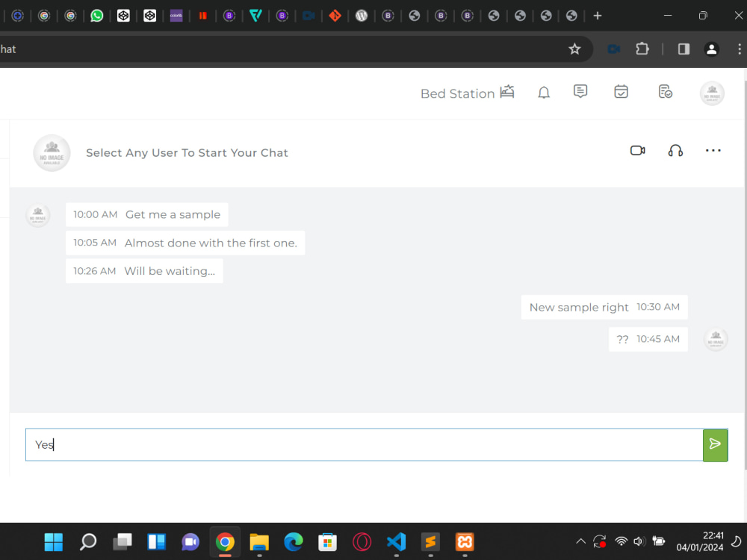The image size is (747, 560).
Task: Select the message 'Almost done with the first one.'
Action: 185,243
